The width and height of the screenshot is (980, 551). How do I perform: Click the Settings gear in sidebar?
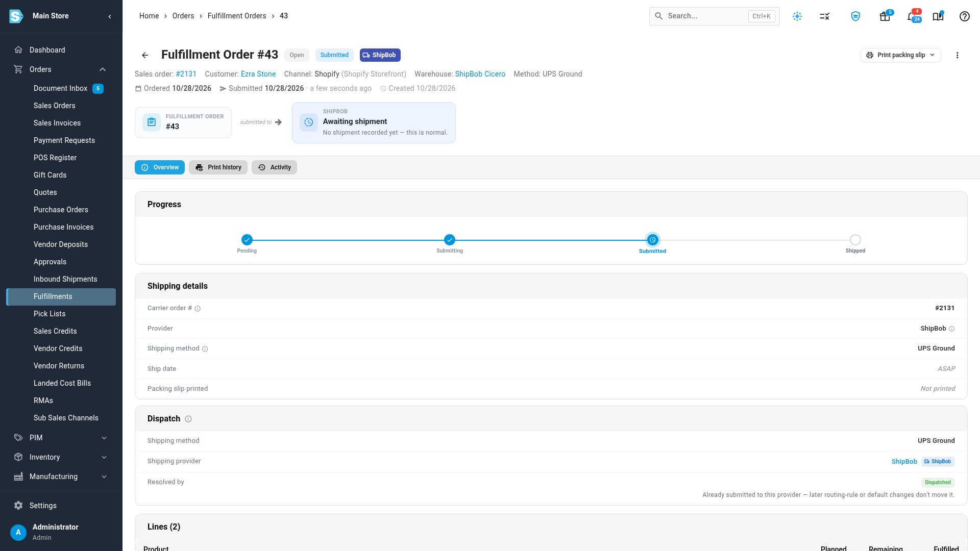(18, 506)
